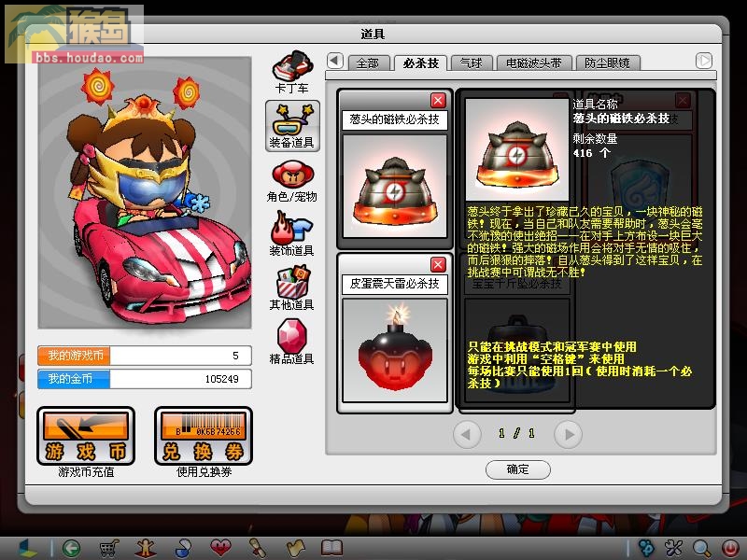Switch to the 全部 tab

[368, 63]
